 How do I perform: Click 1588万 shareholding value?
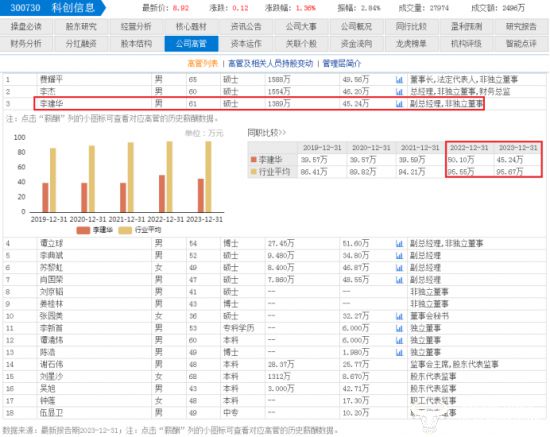click(279, 80)
